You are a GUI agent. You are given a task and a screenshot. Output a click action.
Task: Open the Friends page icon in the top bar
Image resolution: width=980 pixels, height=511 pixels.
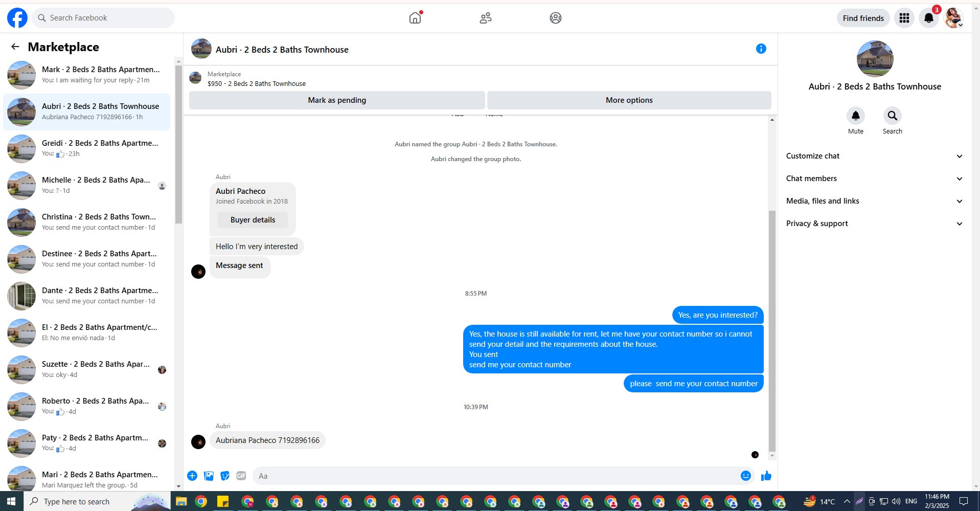click(485, 18)
